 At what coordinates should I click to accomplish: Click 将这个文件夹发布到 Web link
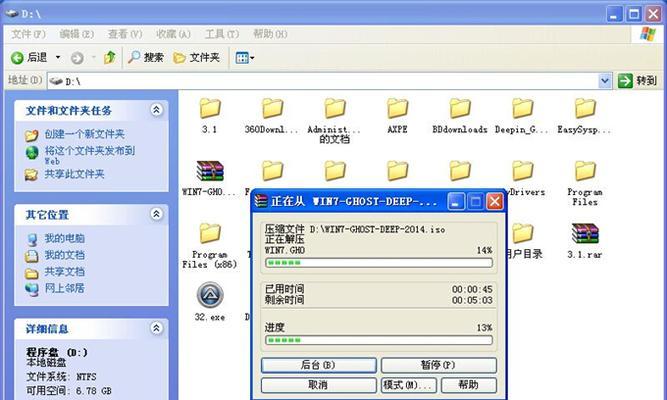tap(90, 155)
